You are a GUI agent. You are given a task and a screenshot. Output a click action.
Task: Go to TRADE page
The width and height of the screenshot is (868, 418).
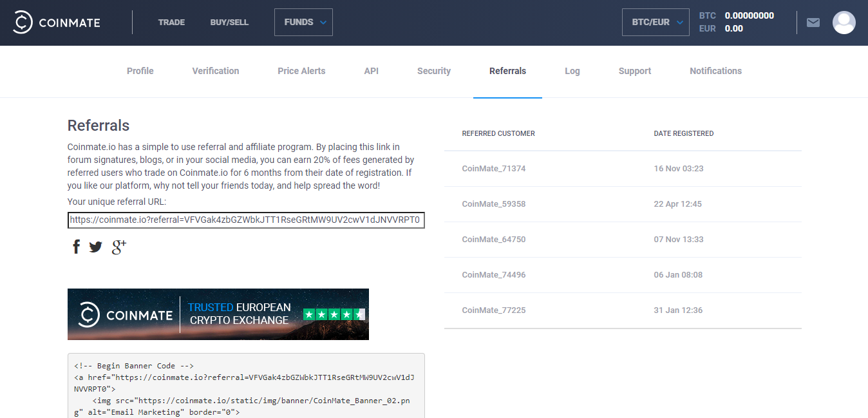pos(171,23)
